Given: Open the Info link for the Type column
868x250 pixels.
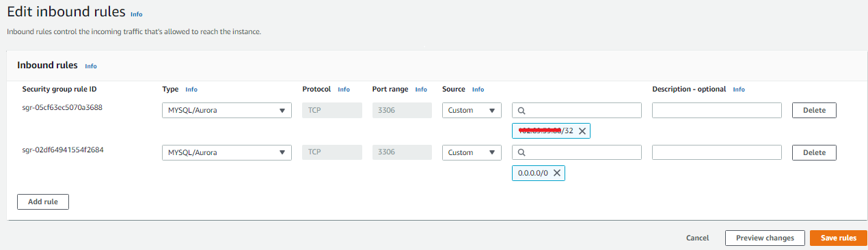Looking at the screenshot, I should (191, 89).
